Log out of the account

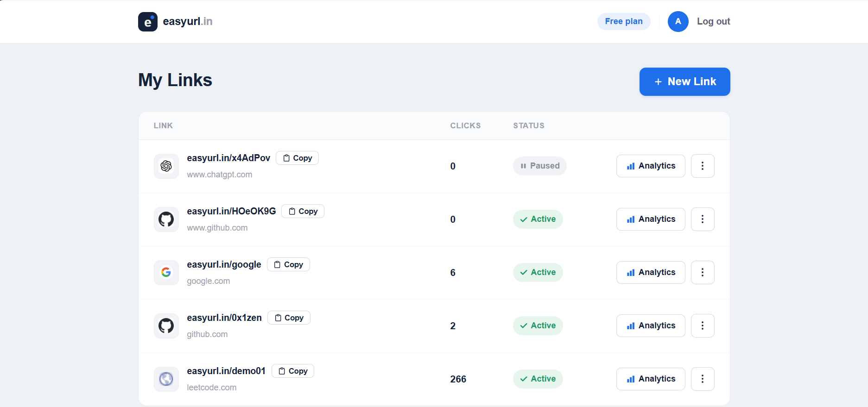click(713, 21)
